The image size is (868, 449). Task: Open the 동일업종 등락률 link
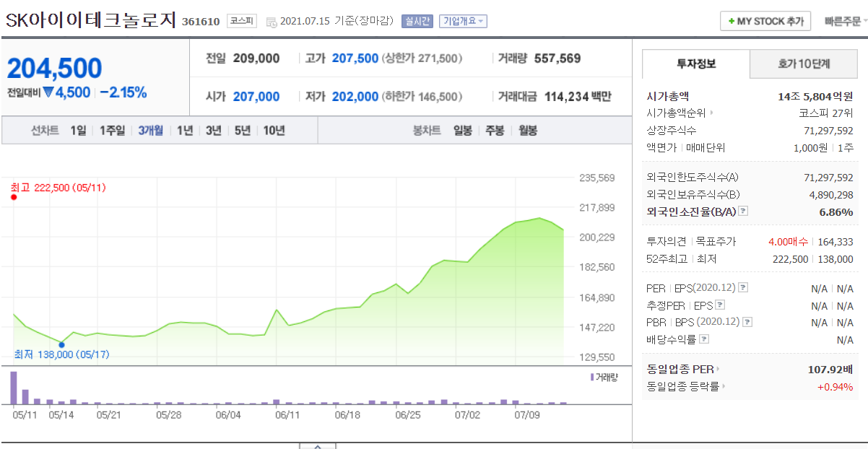coord(683,387)
